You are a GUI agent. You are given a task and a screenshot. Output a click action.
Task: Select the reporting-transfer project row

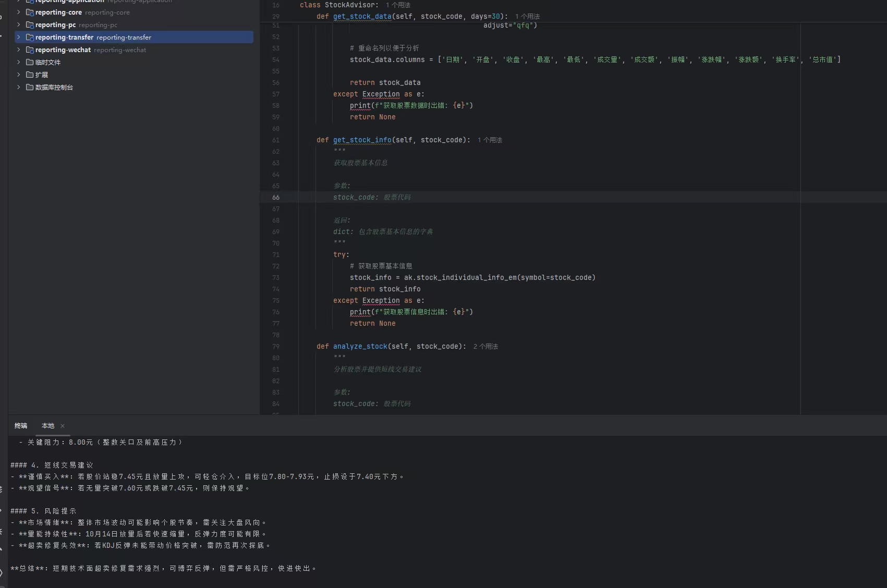click(x=134, y=37)
